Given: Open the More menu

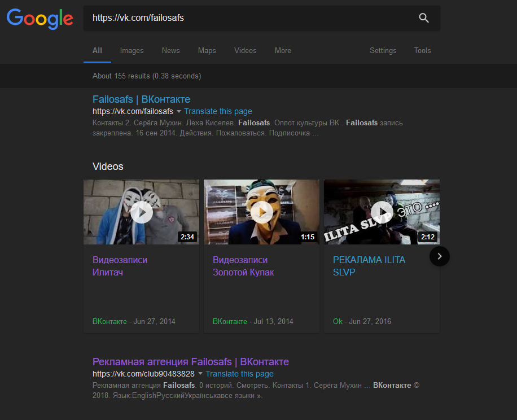Looking at the screenshot, I should (x=283, y=50).
